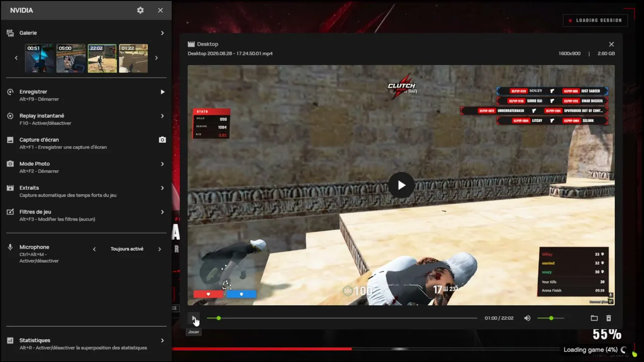Close the Desktop video viewer

click(x=611, y=44)
